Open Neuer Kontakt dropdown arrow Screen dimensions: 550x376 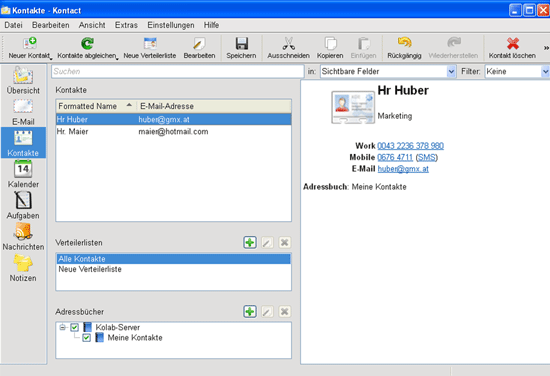coord(51,58)
